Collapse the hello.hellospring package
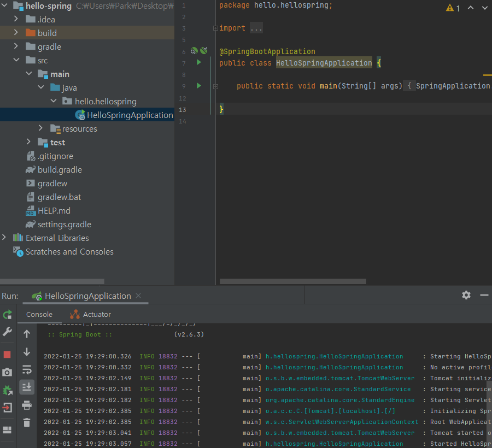The height and width of the screenshot is (448, 492). pos(54,101)
